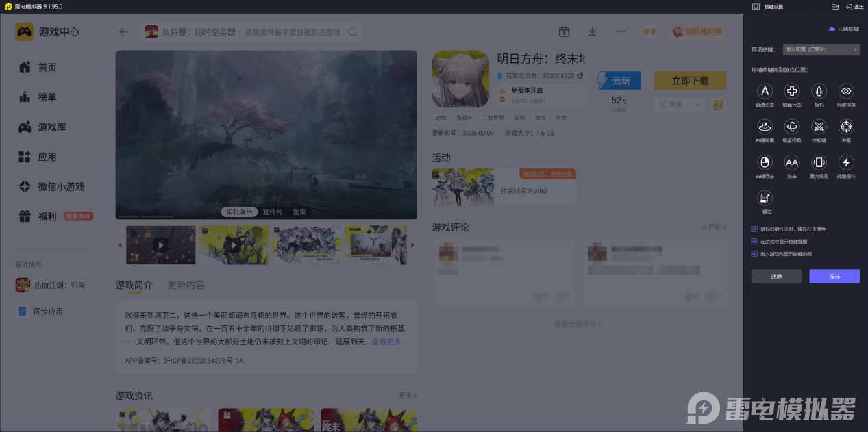Select the second video thumbnail
The width and height of the screenshot is (868, 432).
(234, 244)
